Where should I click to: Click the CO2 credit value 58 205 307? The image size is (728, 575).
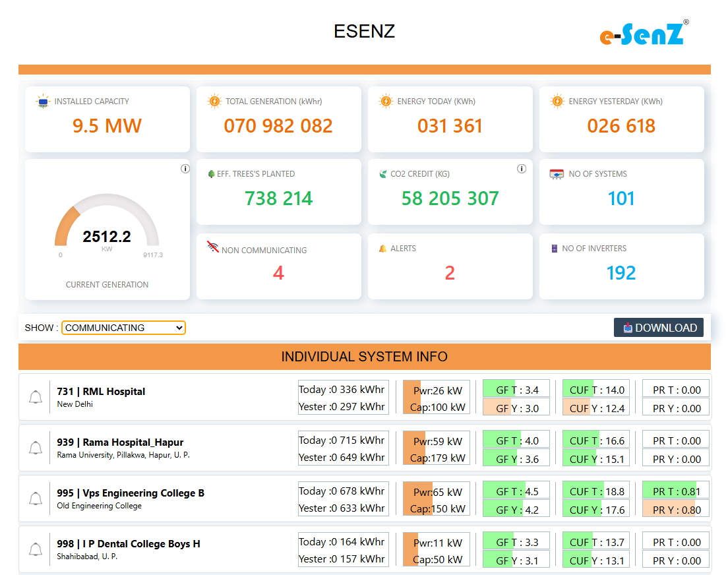[x=450, y=198]
